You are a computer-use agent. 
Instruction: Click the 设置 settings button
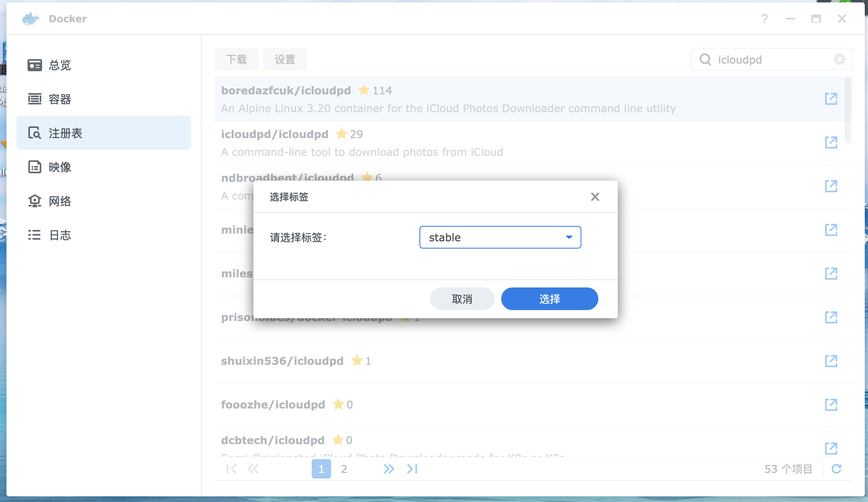tap(285, 60)
